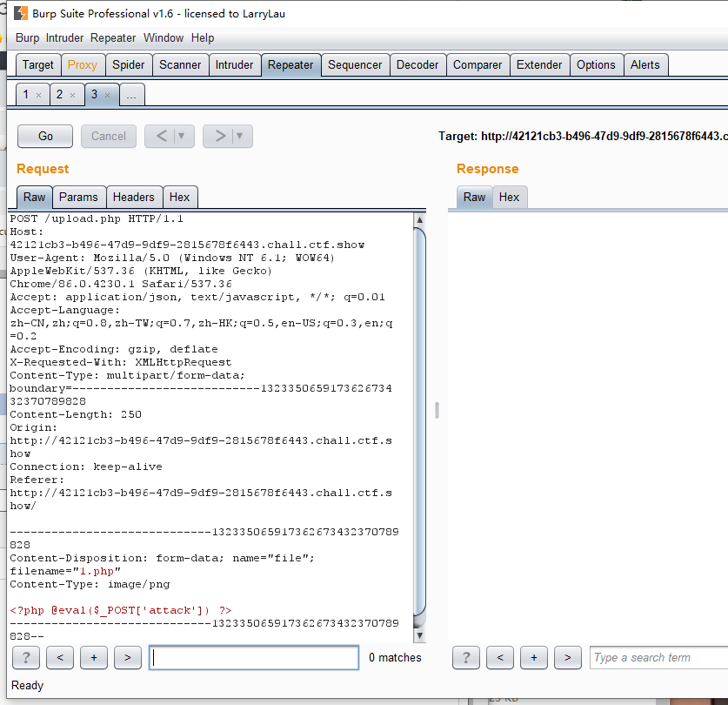Click the request search input field

tap(254, 658)
